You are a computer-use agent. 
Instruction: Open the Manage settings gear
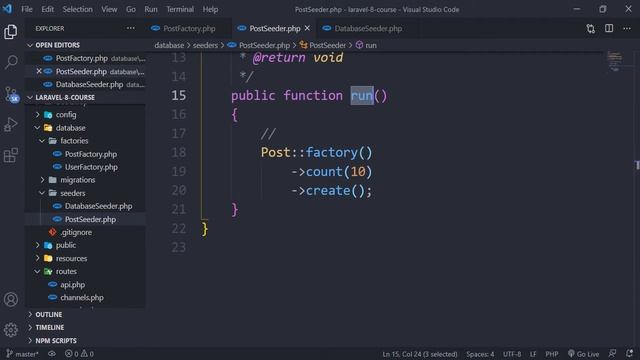(x=11, y=330)
